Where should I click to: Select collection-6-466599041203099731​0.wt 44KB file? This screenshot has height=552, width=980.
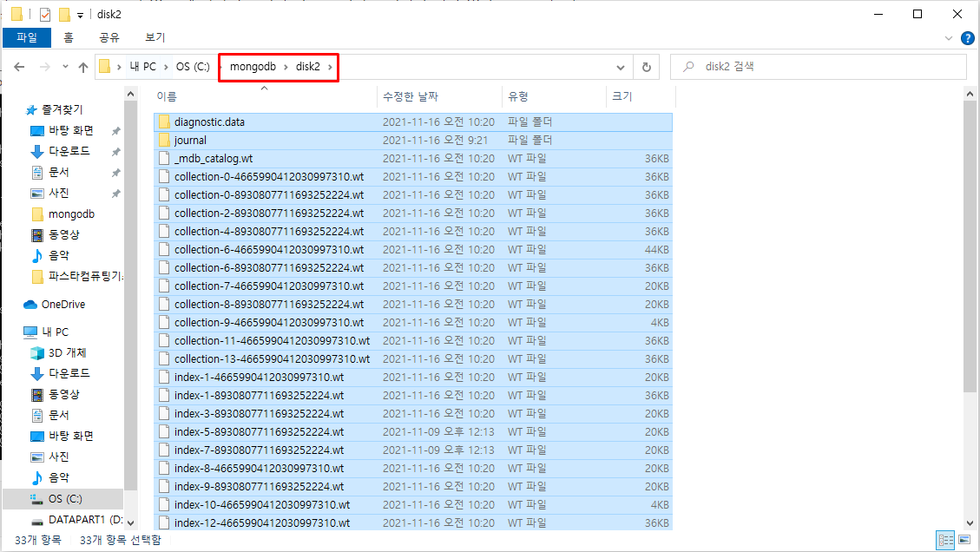[x=412, y=249]
